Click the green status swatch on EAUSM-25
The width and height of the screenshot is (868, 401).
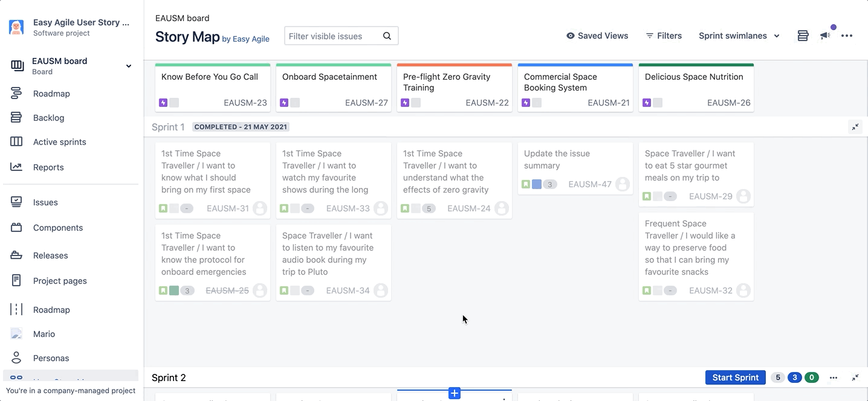click(x=174, y=290)
